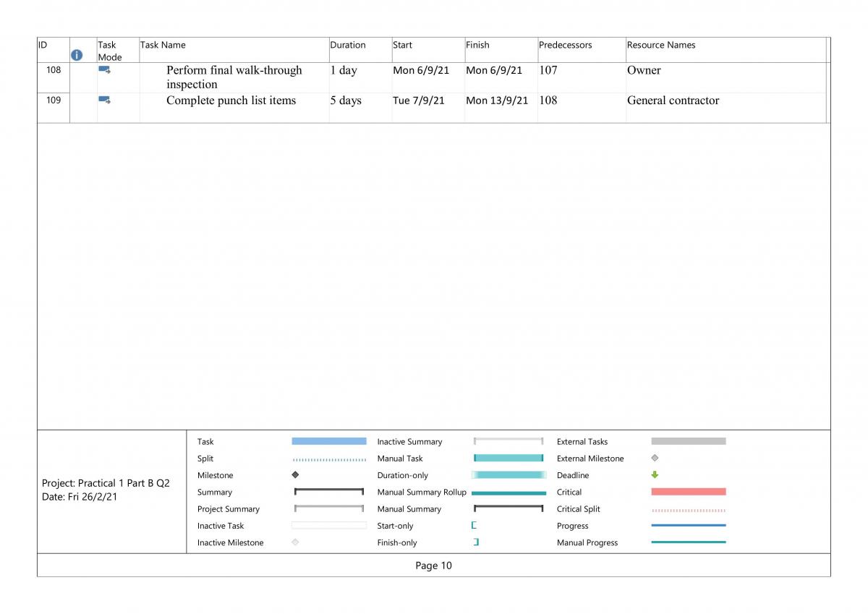Viewport: 868px width, 614px height.
Task: Click the blue Progress line in legend
Action: (x=689, y=525)
